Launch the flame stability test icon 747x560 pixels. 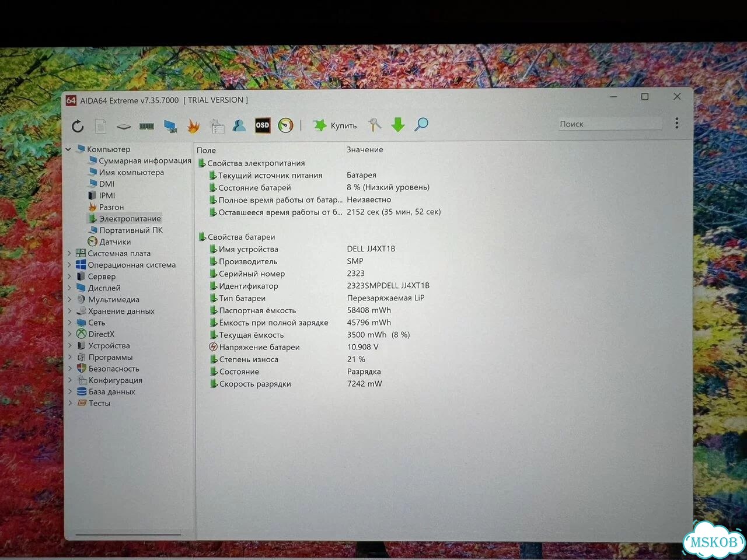(193, 125)
